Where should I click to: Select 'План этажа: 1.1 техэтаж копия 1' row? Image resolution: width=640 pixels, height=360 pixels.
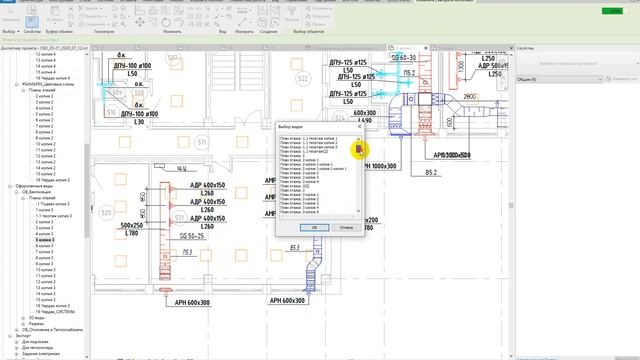pos(309,139)
